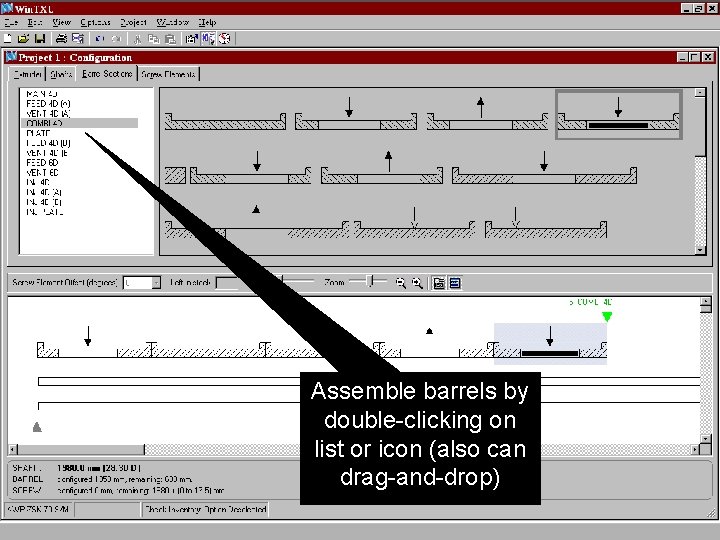Click the assembly view vertical scroll down arrow

pos(706,439)
